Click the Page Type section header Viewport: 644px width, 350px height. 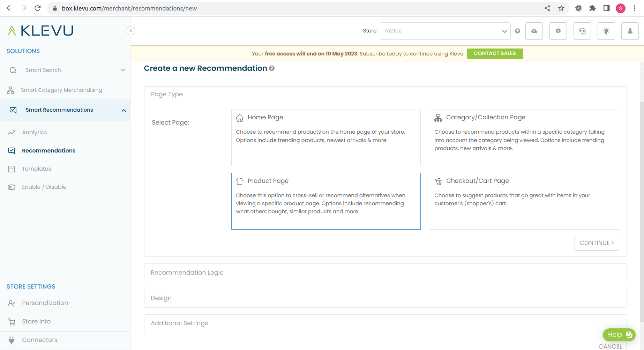(x=385, y=95)
